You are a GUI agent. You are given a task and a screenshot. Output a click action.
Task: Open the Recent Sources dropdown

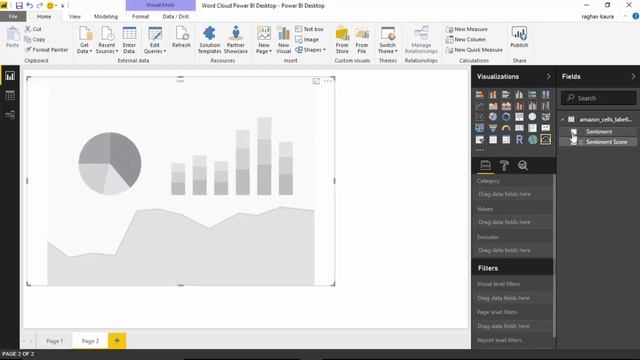[x=107, y=40]
